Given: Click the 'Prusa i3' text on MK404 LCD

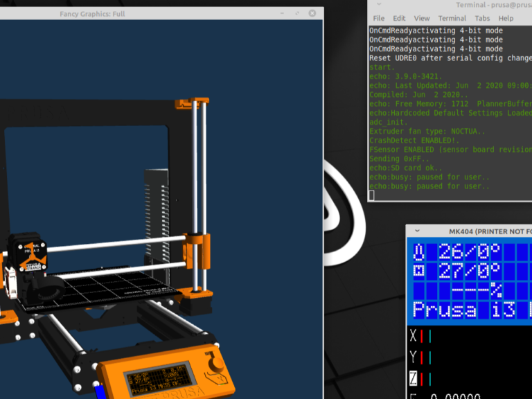Looking at the screenshot, I should pos(464,310).
